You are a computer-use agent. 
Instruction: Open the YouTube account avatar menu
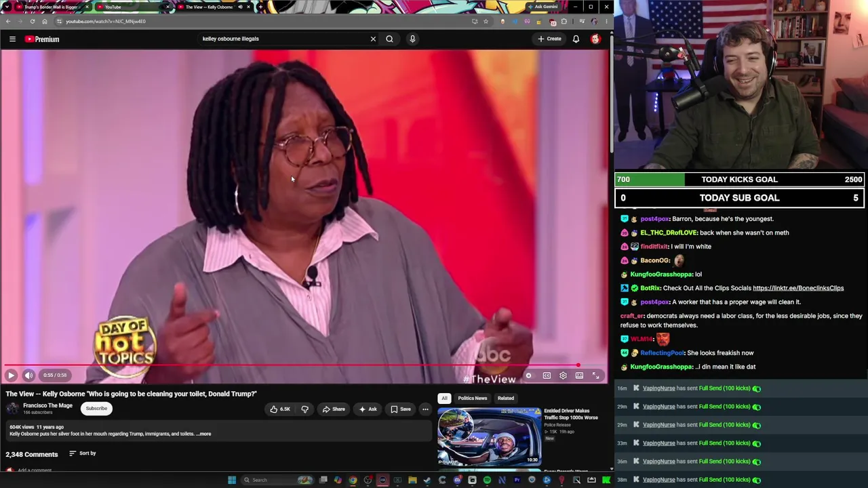595,39
